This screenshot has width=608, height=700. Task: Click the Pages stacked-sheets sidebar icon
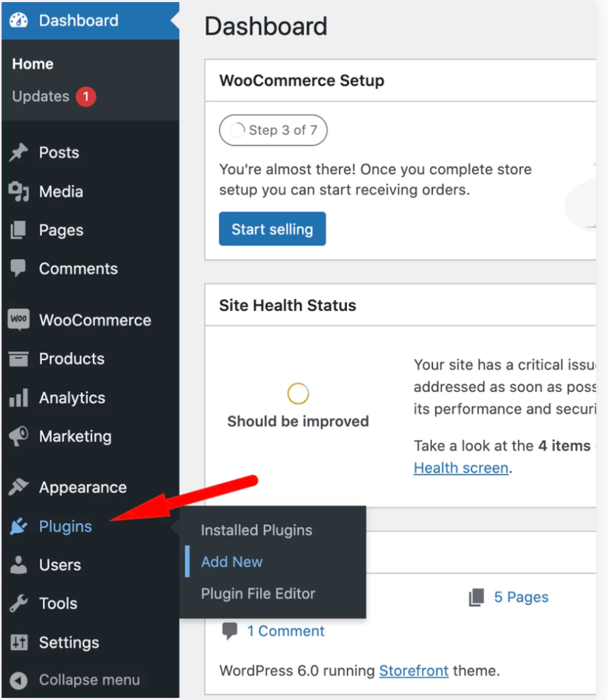18,230
